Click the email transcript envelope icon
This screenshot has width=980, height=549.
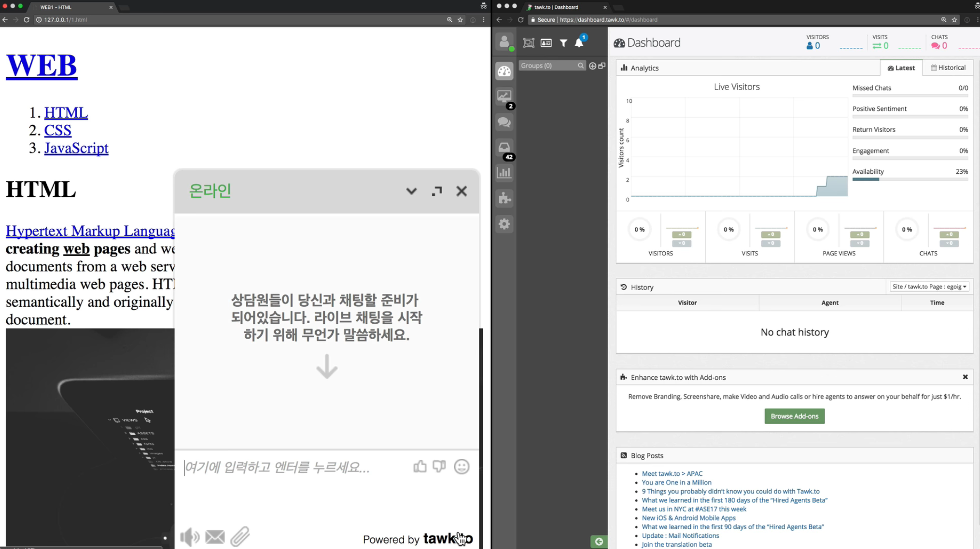(x=215, y=537)
